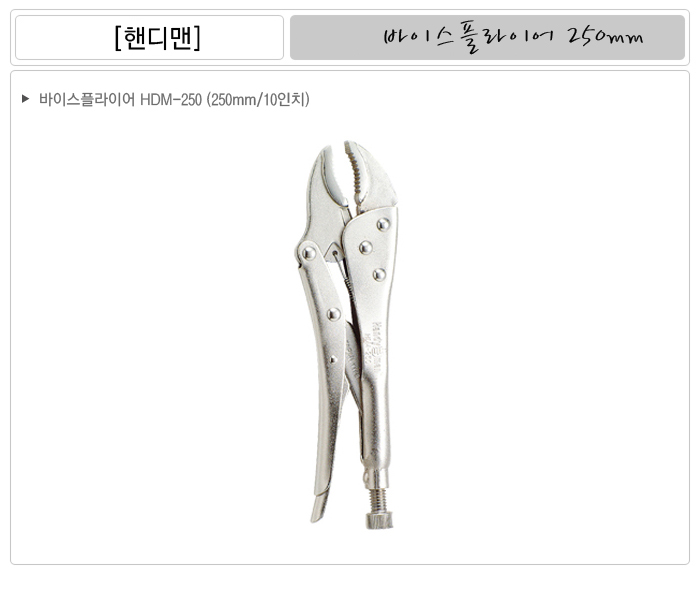This screenshot has width=700, height=608.
Task: Click the middle rivet on the pliers body
Action: tap(366, 247)
